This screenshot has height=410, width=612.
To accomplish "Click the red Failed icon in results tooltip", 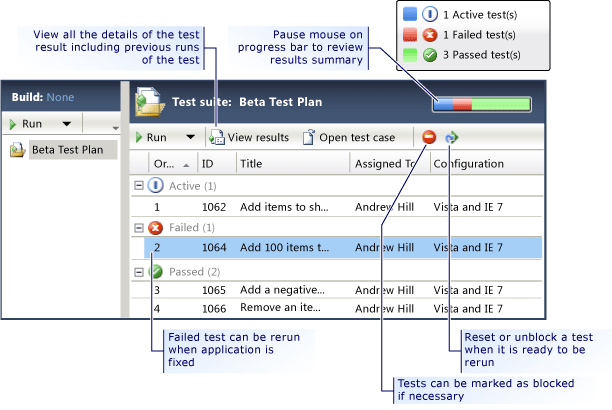I will 430,35.
